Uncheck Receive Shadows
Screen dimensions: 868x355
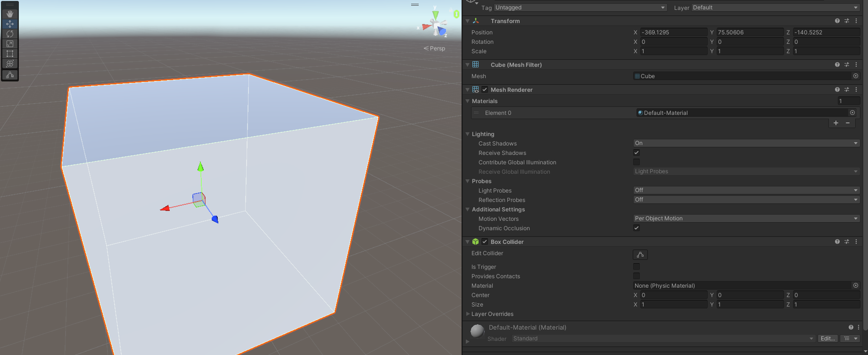(637, 153)
